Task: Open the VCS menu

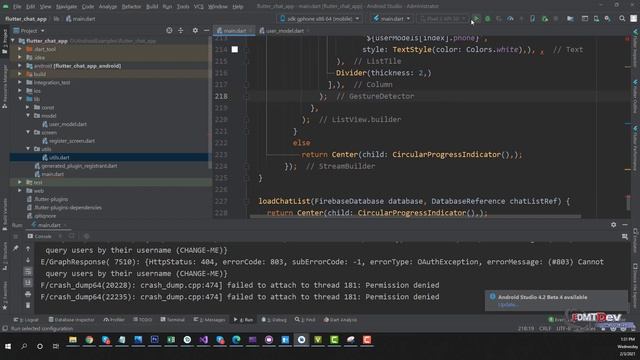Action: point(198,7)
